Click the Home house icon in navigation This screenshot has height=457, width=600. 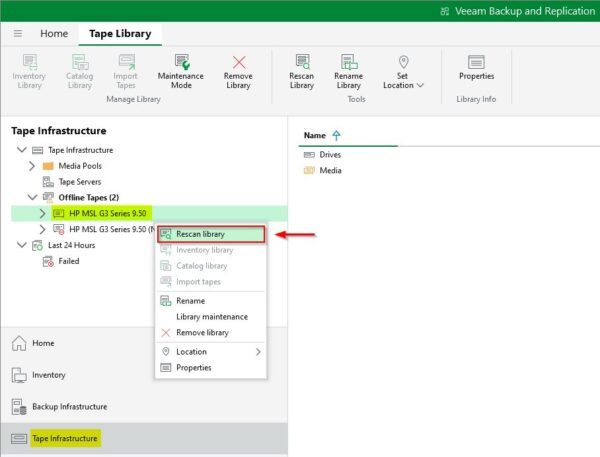[x=19, y=343]
